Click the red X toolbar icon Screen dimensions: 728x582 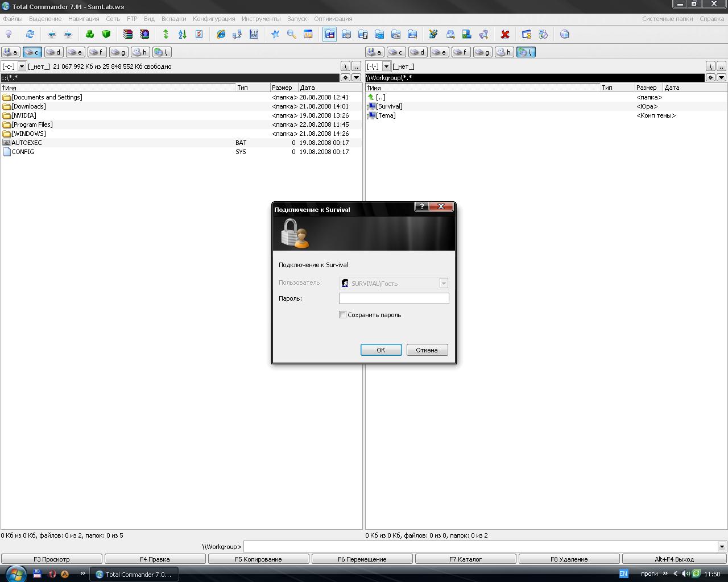pyautogui.click(x=505, y=35)
